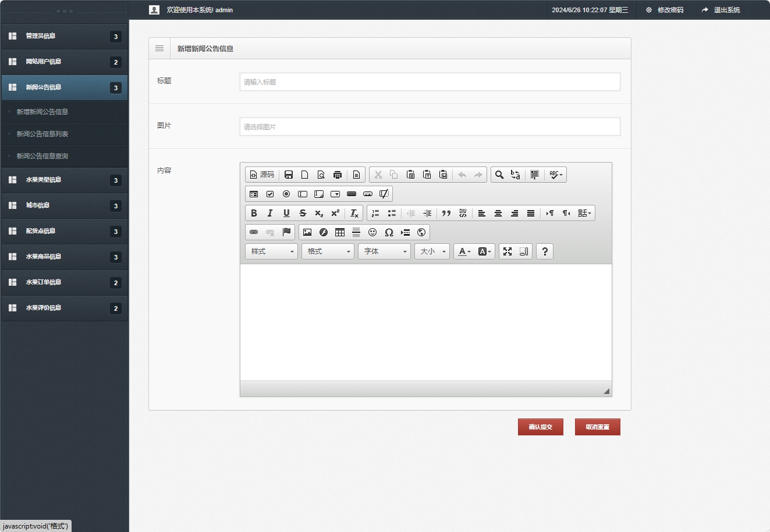Insert a selection field form element

[335, 194]
